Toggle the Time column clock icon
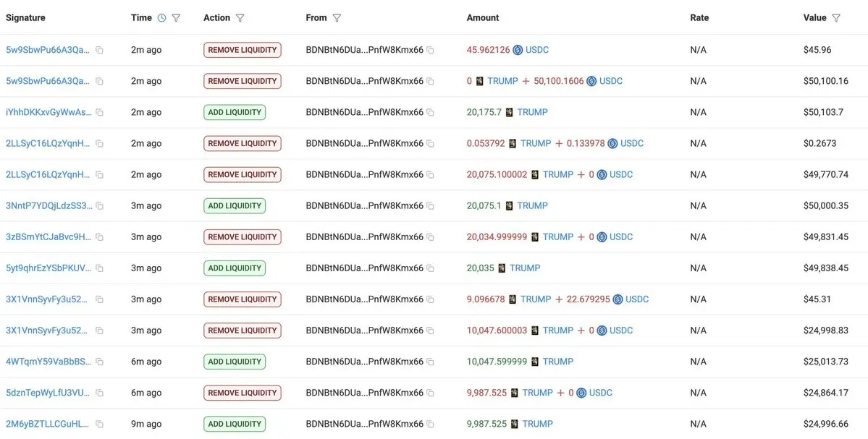This screenshot has width=868, height=439. [x=161, y=18]
